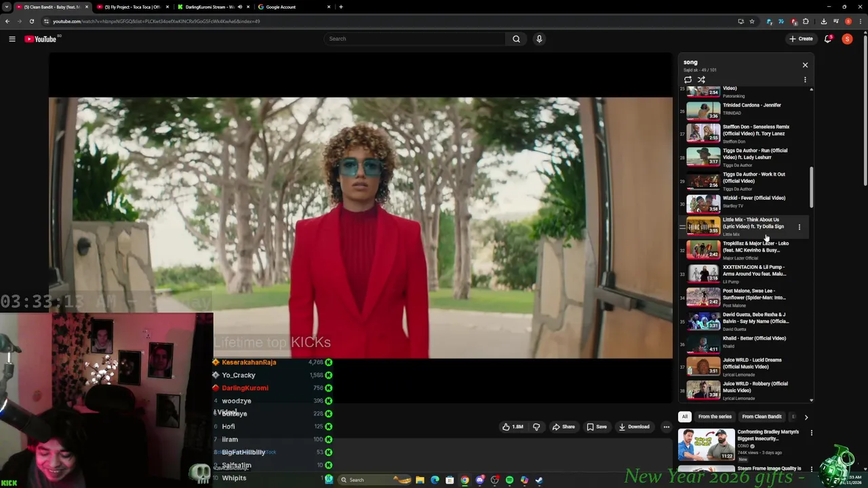Viewport: 868px width, 488px height.
Task: Switch to Clean Bandit browser tab
Action: pos(53,7)
